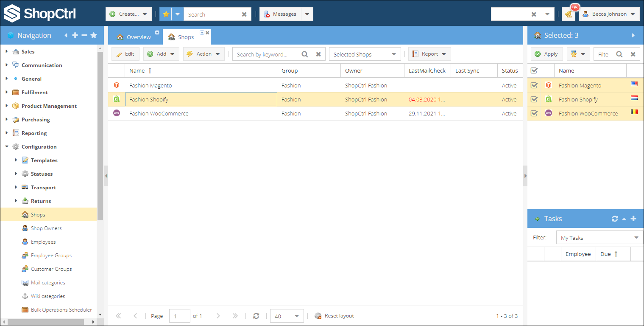The width and height of the screenshot is (644, 326).
Task: Click the WooCommerce icon in shops grid
Action: pyautogui.click(x=117, y=113)
